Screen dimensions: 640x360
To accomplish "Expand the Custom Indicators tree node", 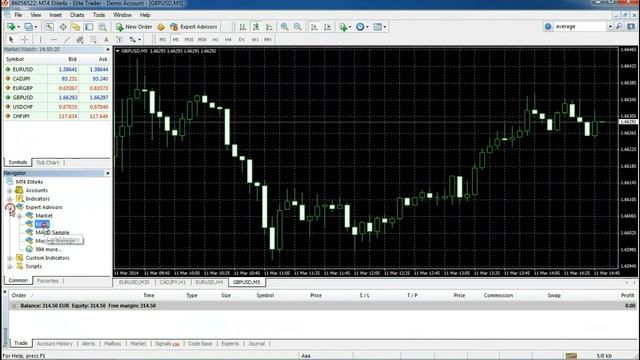I will tap(9, 258).
